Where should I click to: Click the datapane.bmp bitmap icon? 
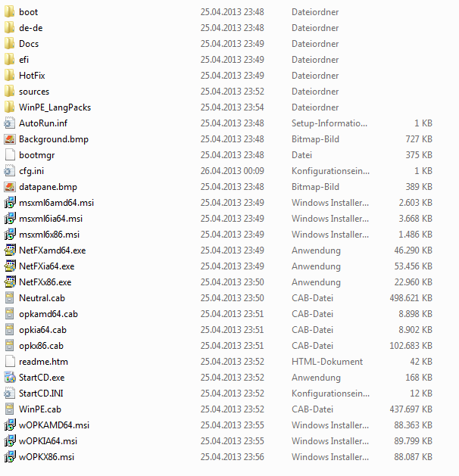[x=9, y=187]
